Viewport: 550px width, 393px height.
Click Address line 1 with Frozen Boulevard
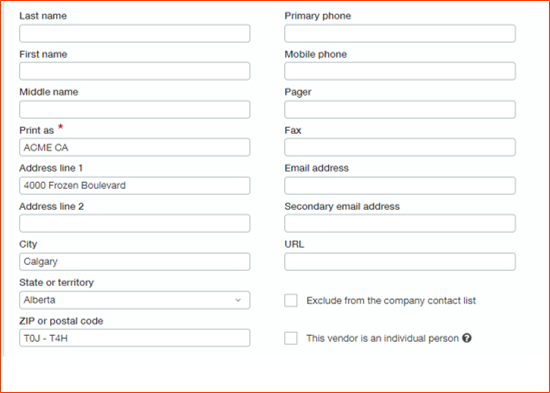[135, 186]
